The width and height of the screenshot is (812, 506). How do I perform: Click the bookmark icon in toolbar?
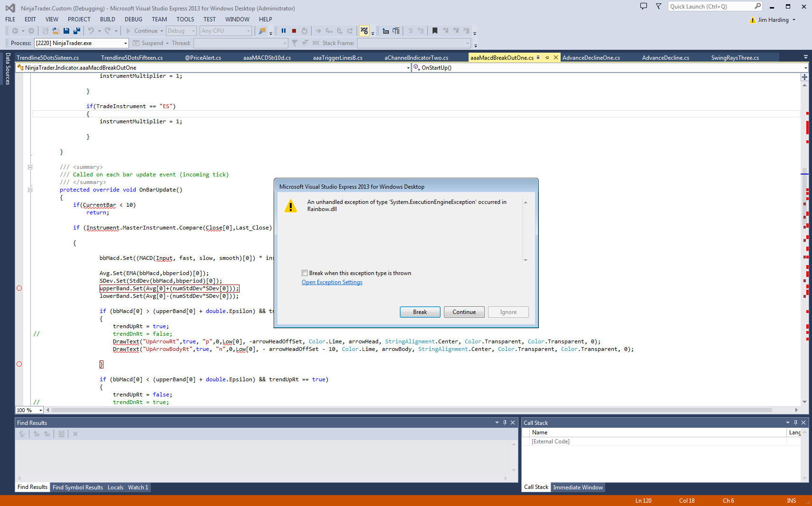434,31
